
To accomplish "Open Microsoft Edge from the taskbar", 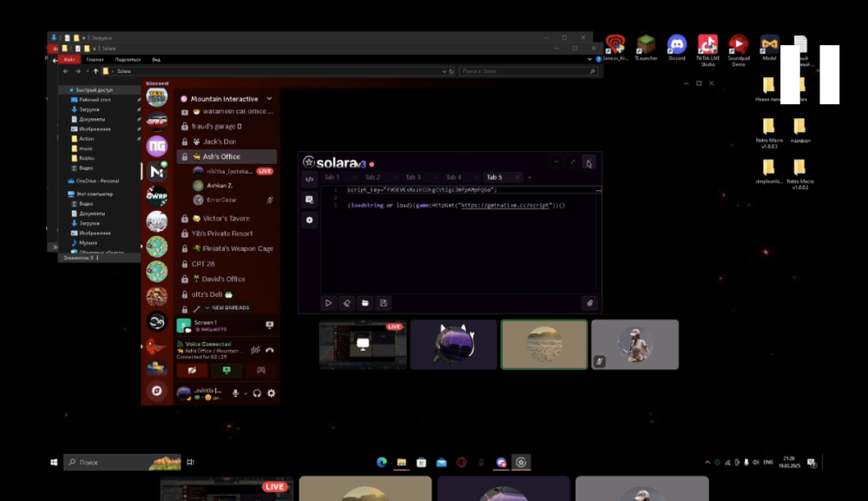I will tap(381, 462).
